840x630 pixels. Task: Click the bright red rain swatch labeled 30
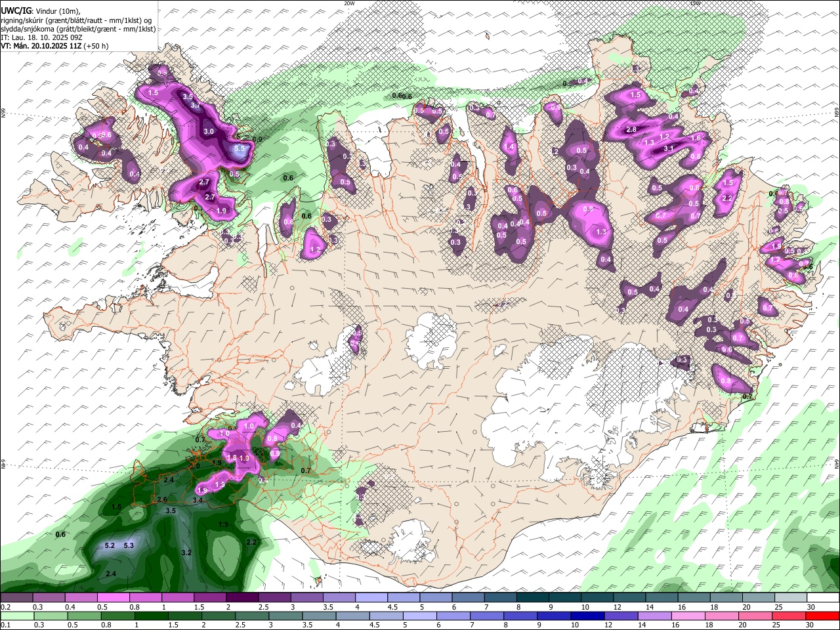click(822, 616)
